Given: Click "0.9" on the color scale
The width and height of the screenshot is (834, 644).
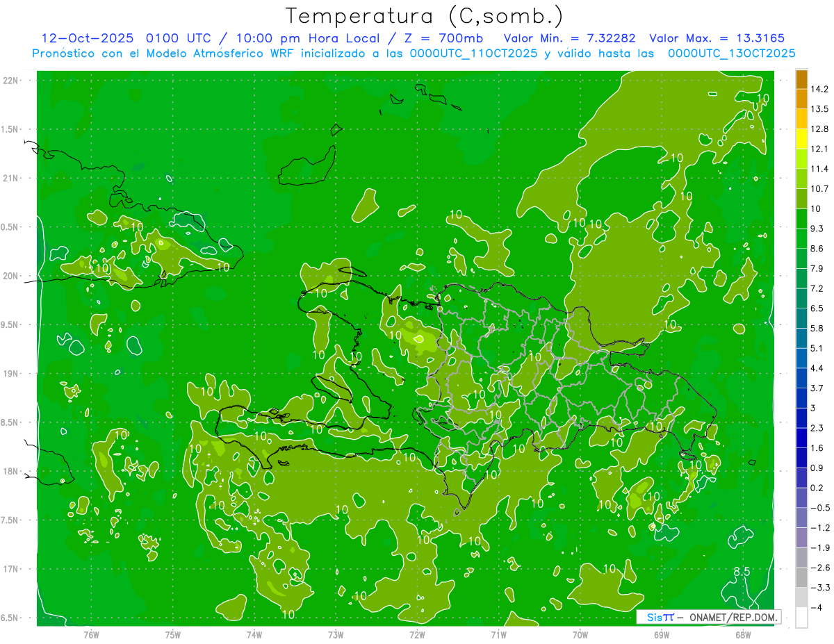Looking at the screenshot, I should point(817,468).
